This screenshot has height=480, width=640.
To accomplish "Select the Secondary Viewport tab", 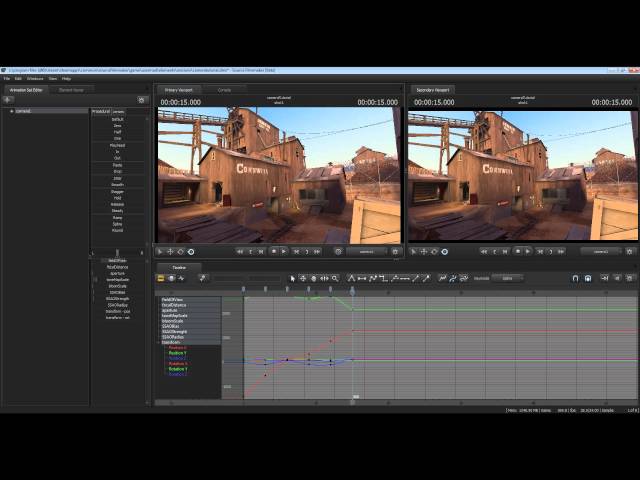I will (433, 90).
